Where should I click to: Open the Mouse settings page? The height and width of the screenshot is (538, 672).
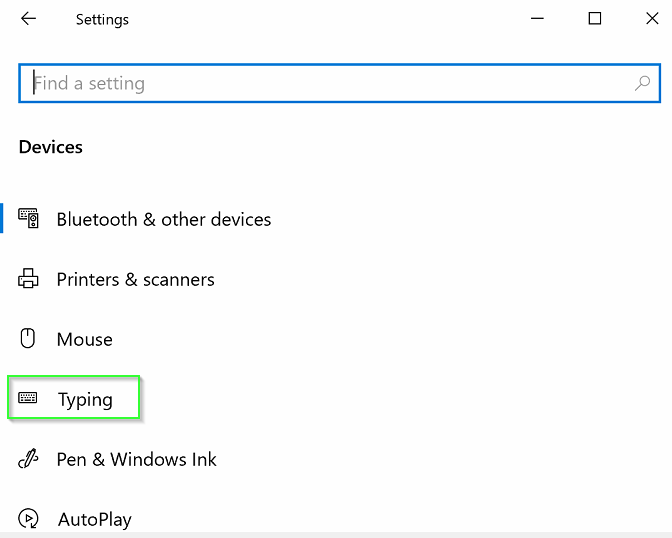pyautogui.click(x=85, y=340)
